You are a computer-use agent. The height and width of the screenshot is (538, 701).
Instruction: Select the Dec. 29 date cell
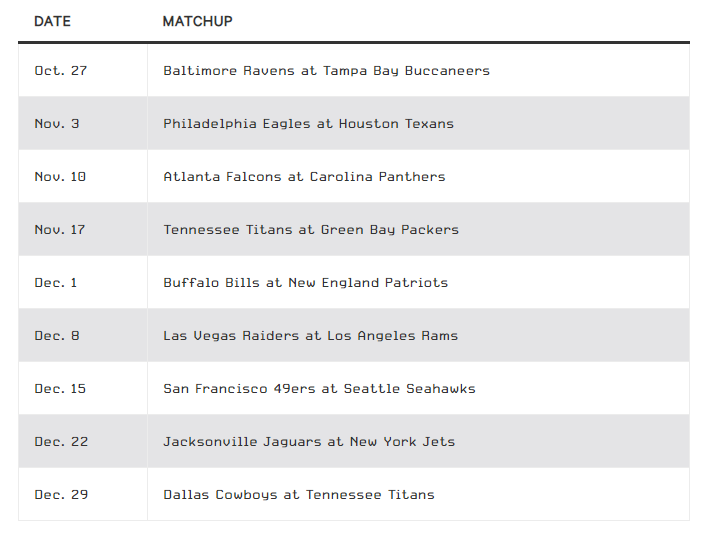pyautogui.click(x=60, y=495)
